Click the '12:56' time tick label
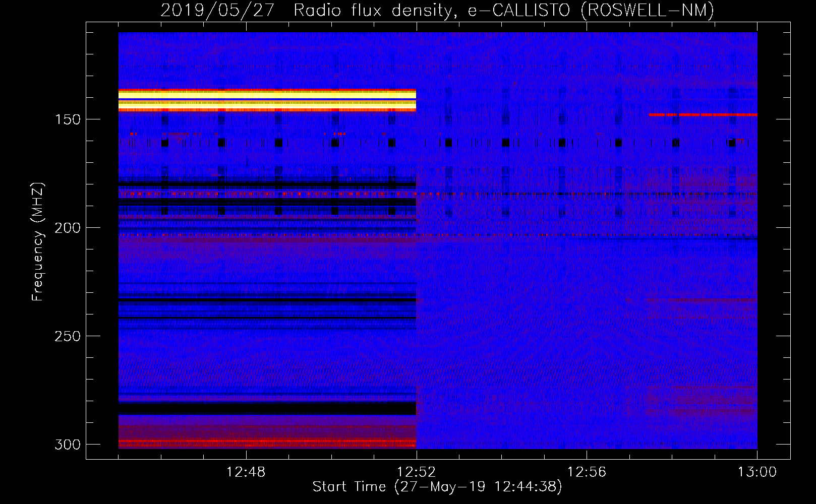 tap(587, 472)
